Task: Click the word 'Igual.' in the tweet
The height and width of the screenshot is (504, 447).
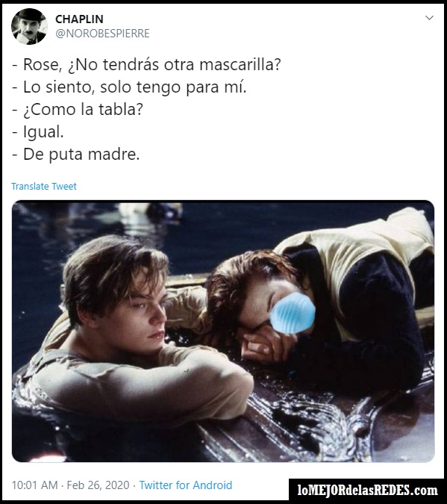Action: (x=43, y=132)
